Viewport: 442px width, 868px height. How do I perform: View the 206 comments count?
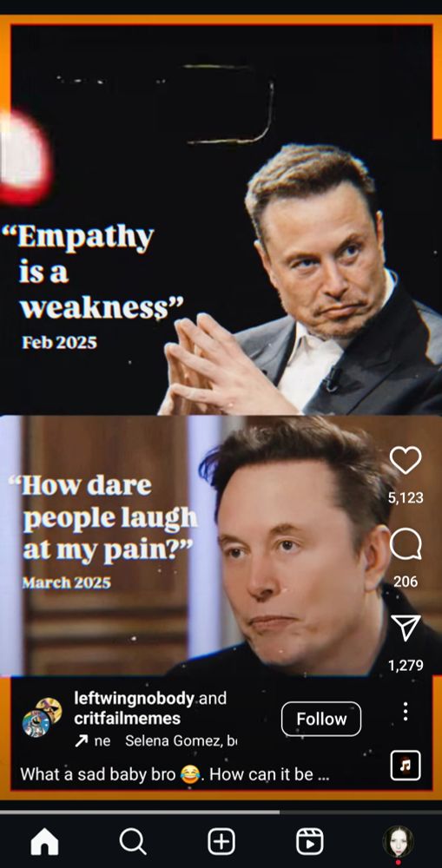point(406,582)
